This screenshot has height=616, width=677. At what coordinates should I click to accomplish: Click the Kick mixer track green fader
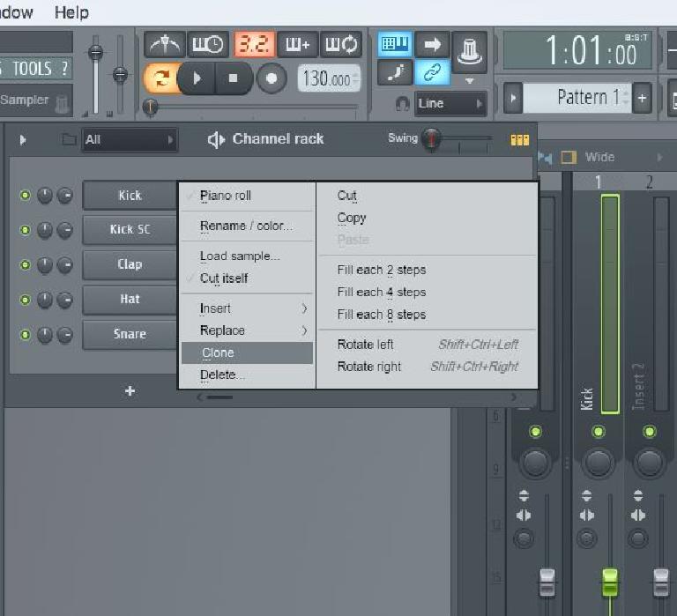(x=610, y=582)
